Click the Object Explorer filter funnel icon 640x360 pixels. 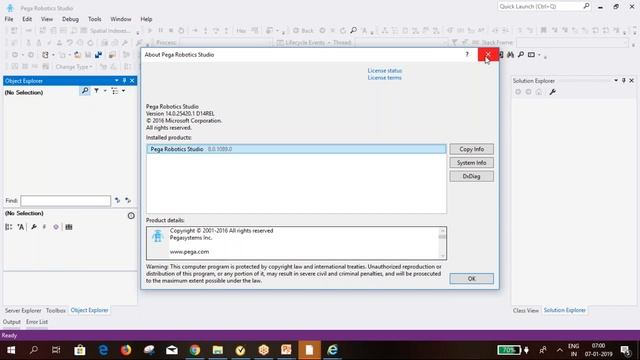(96, 91)
